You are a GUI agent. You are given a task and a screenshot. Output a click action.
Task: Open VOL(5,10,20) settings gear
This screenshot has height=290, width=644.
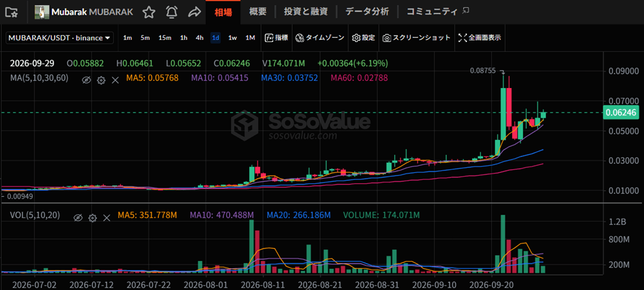click(92, 217)
